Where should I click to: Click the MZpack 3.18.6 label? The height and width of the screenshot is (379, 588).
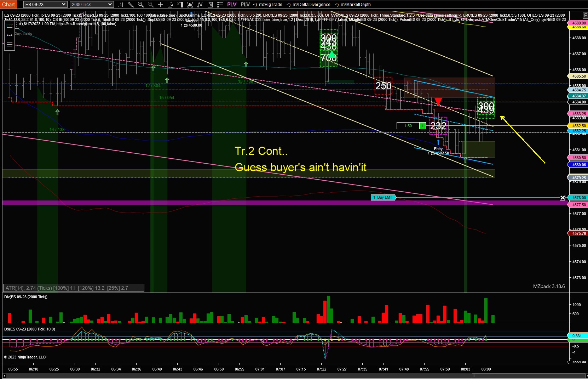click(549, 286)
